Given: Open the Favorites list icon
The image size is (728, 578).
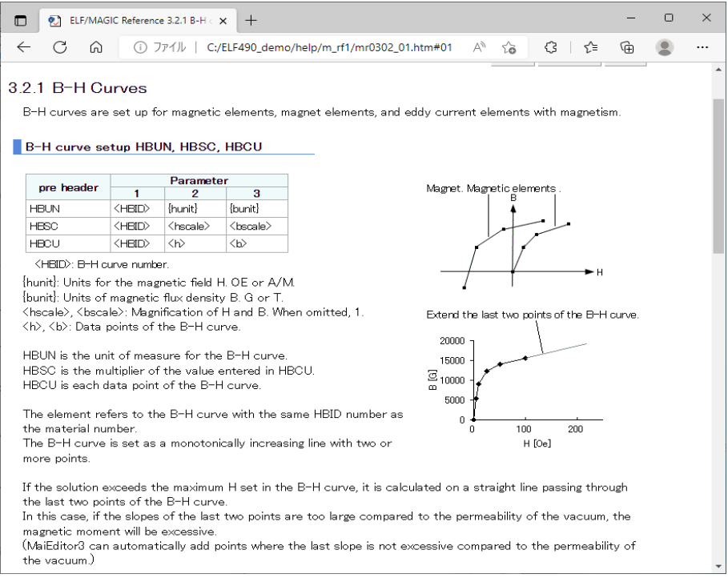Looking at the screenshot, I should (591, 47).
